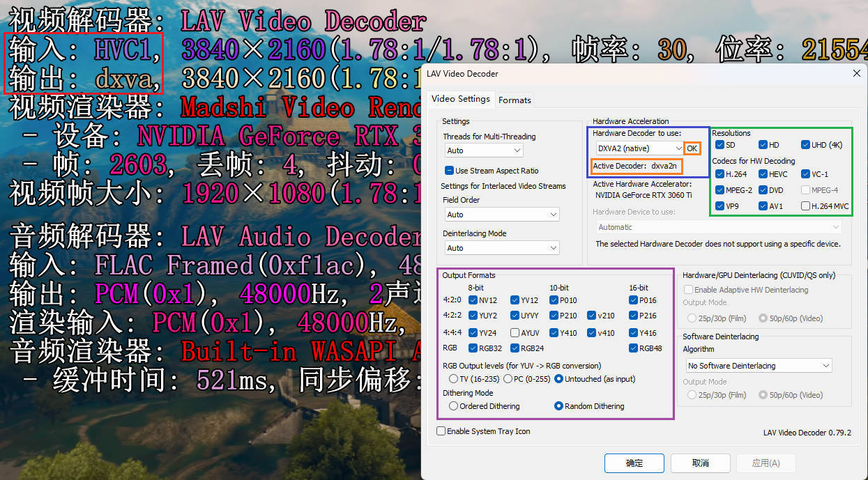Choose Ordered Dithering mode
The height and width of the screenshot is (480, 868).
pyautogui.click(x=454, y=406)
